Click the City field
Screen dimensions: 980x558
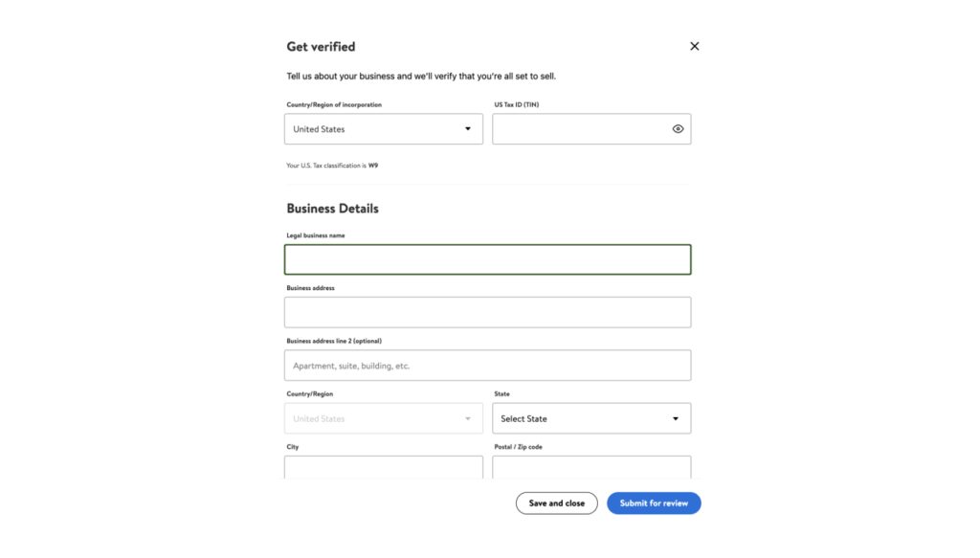(383, 468)
